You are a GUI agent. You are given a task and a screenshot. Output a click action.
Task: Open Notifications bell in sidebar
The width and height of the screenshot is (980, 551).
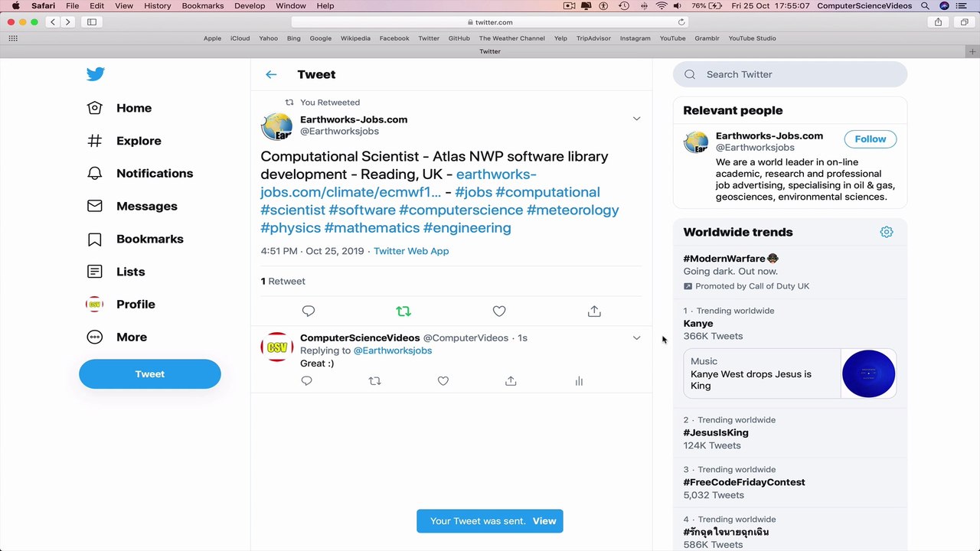point(139,174)
